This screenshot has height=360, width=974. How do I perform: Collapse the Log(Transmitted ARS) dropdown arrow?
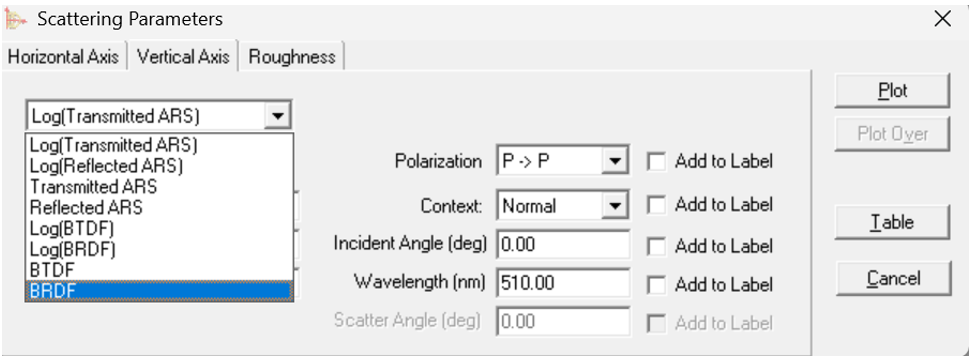click(x=277, y=116)
